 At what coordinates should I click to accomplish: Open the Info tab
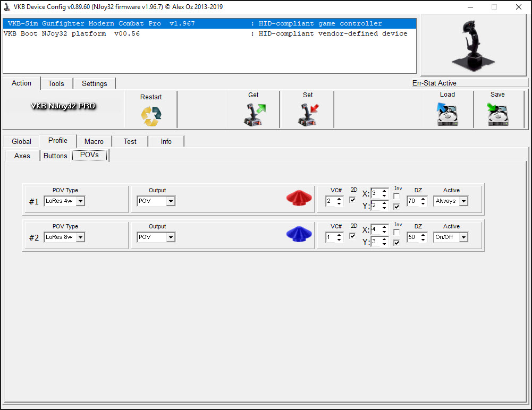coord(166,141)
